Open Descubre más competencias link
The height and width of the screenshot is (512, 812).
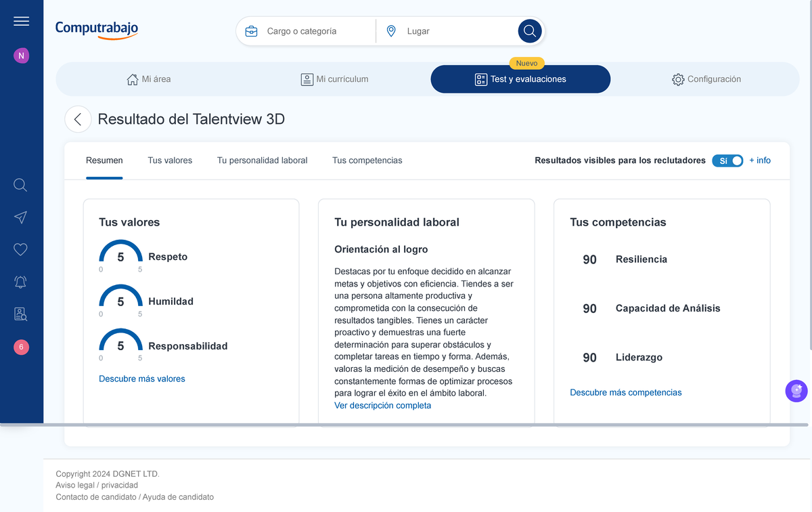[x=625, y=392]
